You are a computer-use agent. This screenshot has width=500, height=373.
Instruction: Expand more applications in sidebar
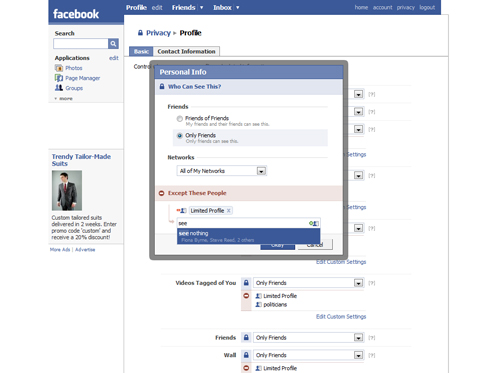[63, 99]
